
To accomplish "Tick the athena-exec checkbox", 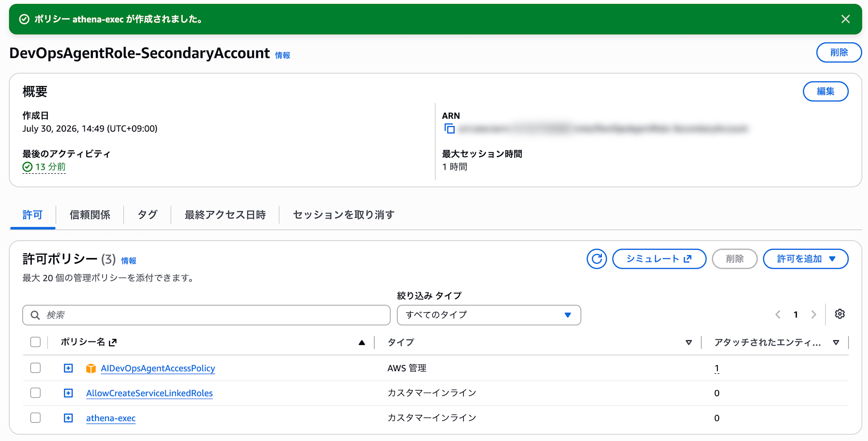I will click(36, 418).
